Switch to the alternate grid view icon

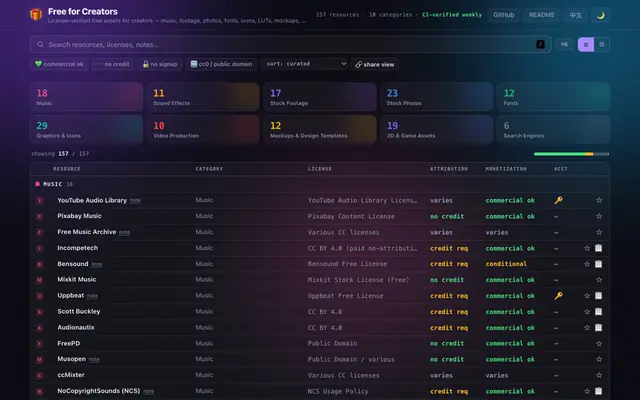tap(602, 44)
